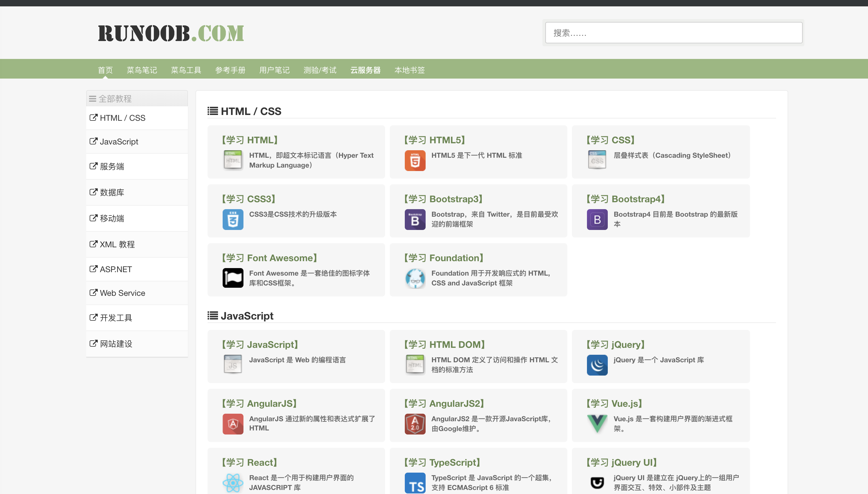Select ASP.NET in the sidebar
868x494 pixels.
tap(137, 269)
